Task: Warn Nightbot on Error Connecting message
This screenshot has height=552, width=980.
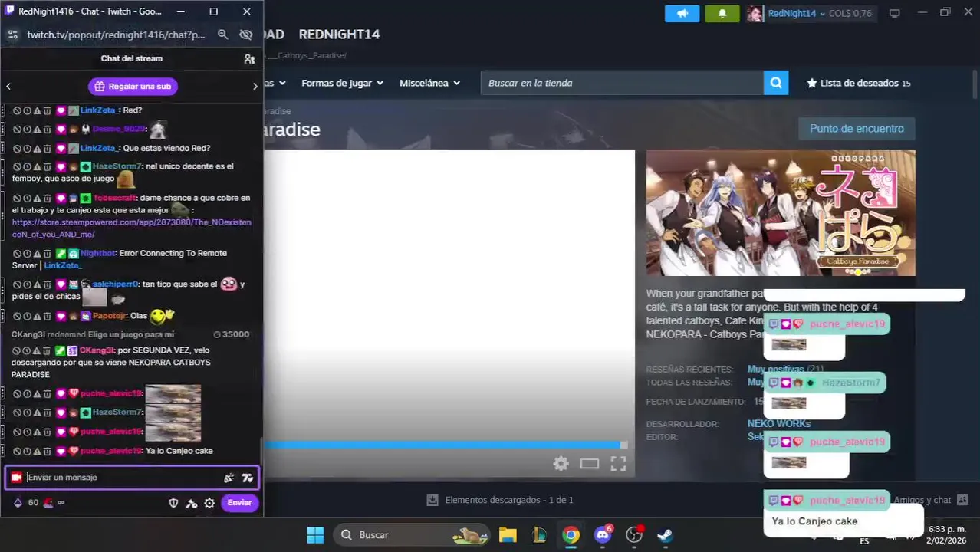Action: (37, 254)
